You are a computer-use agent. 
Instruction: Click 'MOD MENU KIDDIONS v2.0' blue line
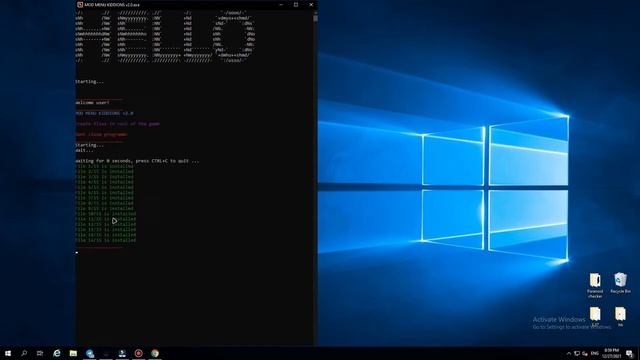tap(104, 113)
